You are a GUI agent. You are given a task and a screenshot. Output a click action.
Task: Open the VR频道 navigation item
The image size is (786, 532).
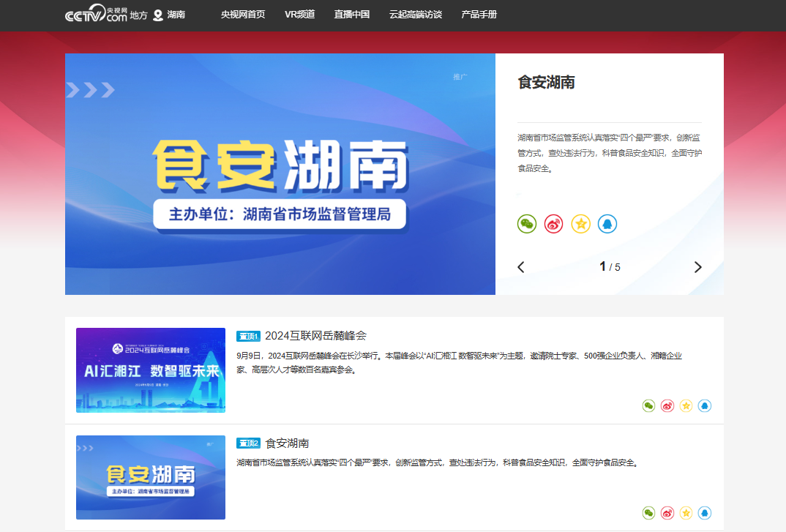coord(299,15)
